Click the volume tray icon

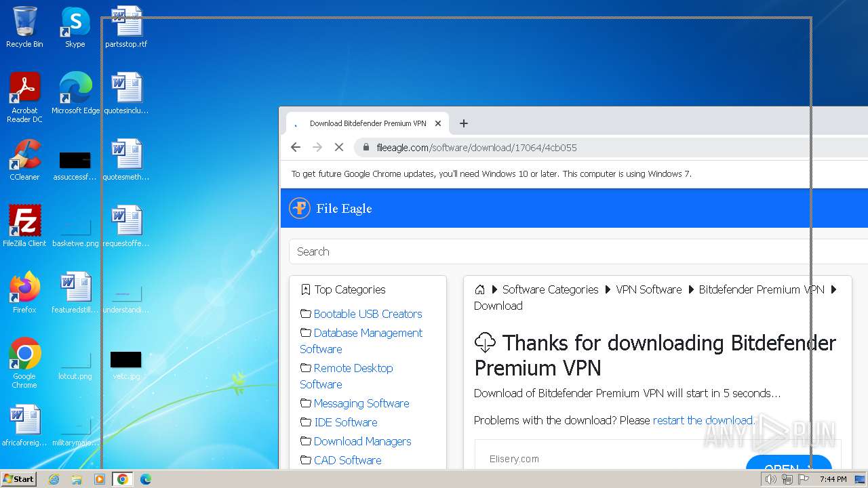tap(770, 479)
